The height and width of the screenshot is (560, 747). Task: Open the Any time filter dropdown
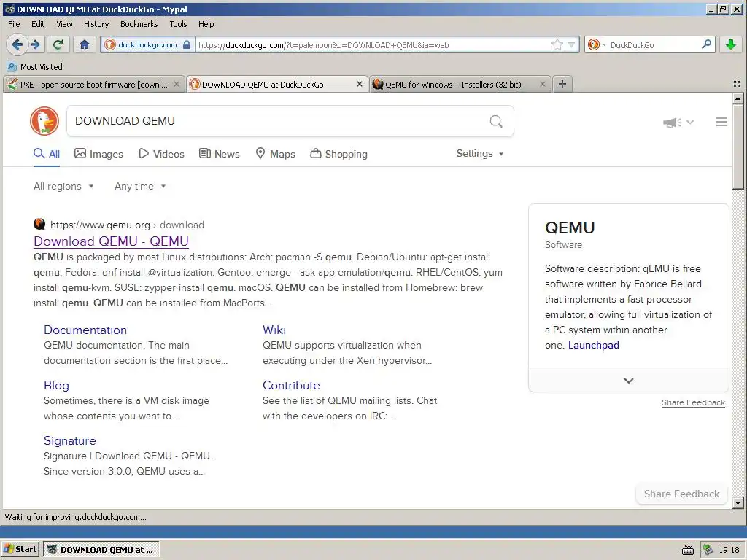coord(140,186)
